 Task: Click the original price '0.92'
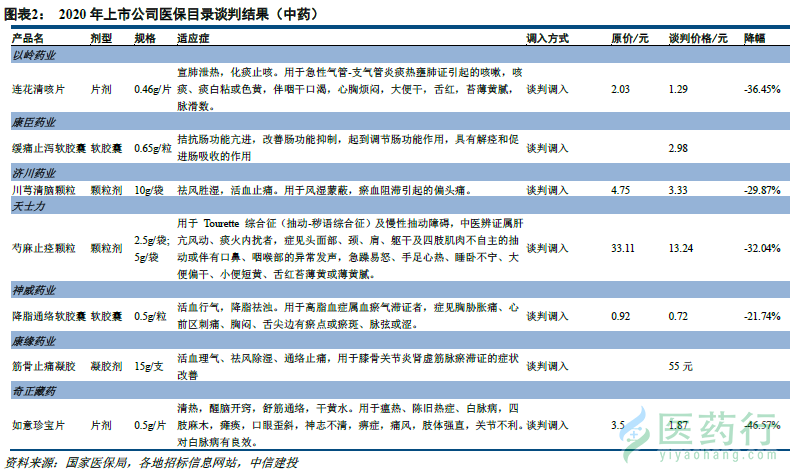[621, 316]
